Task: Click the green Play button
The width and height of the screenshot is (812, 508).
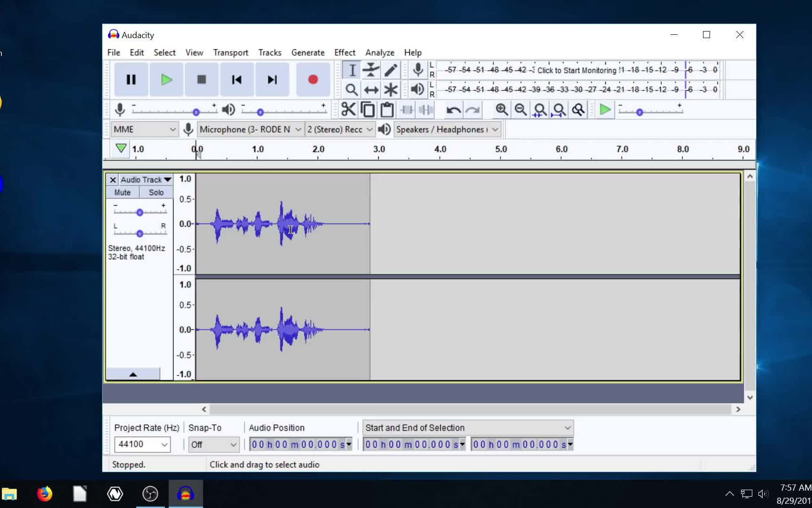Action: coord(166,79)
